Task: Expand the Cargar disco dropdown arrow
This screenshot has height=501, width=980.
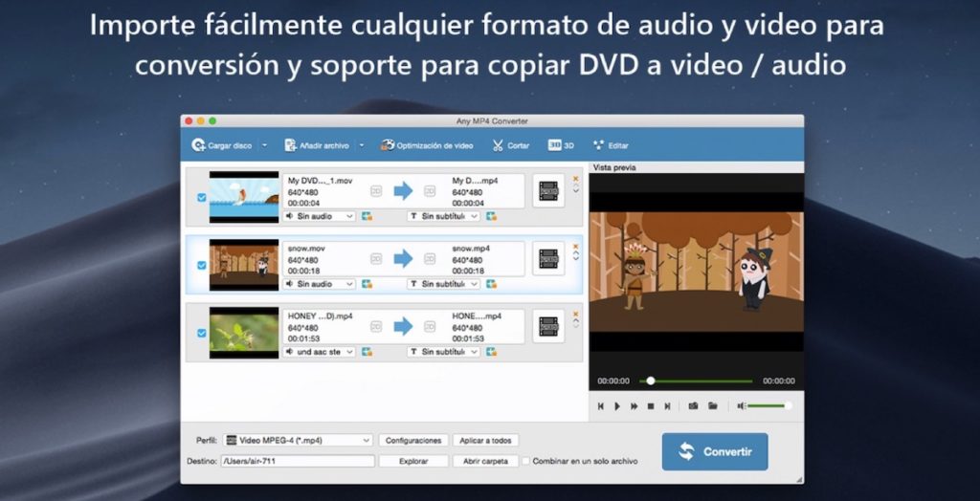Action: point(264,145)
